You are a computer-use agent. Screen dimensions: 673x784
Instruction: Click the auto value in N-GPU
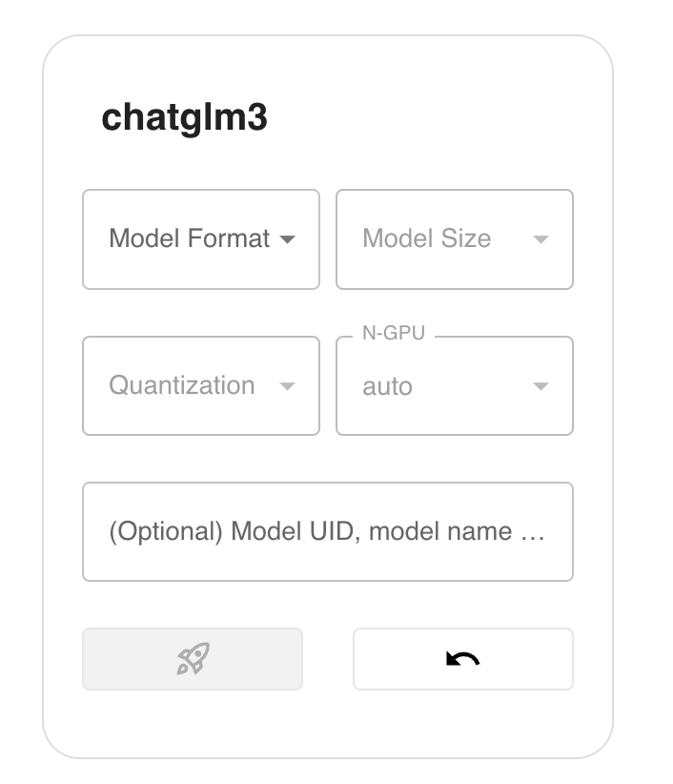coord(387,386)
